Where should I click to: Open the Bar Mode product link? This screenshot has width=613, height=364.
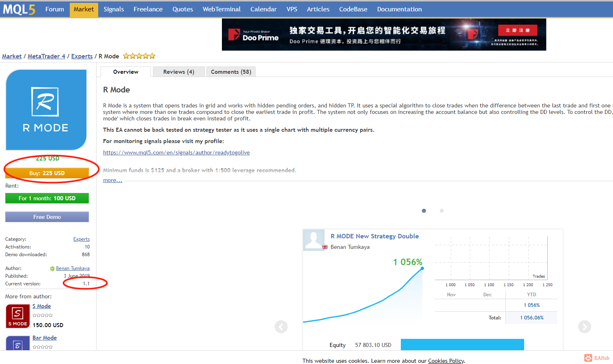[45, 338]
